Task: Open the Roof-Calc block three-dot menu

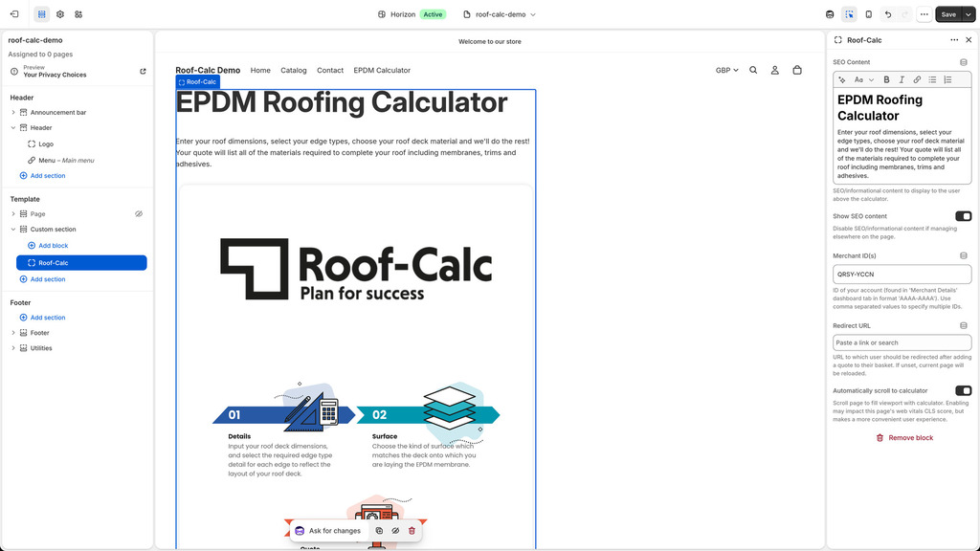Action: tap(954, 40)
